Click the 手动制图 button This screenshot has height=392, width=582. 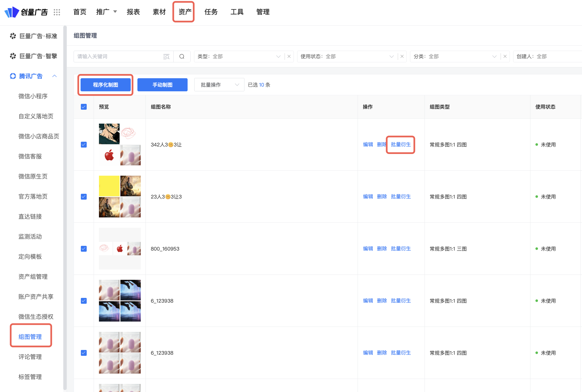(x=162, y=85)
